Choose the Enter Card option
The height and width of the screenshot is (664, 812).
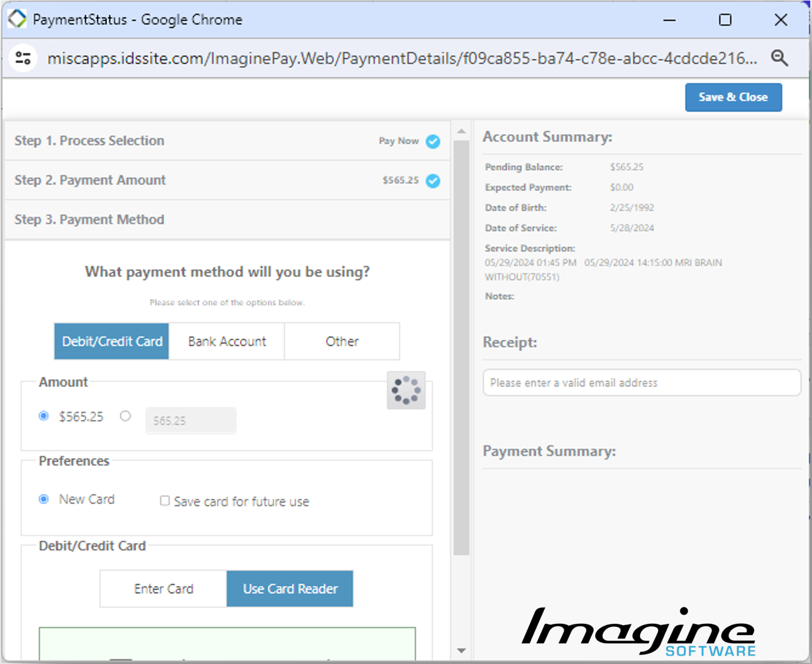(163, 589)
